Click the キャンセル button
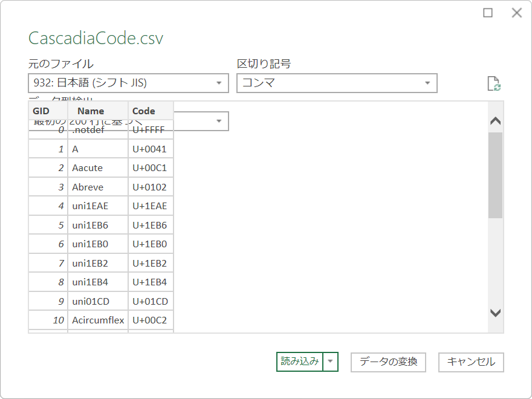 [x=471, y=362]
